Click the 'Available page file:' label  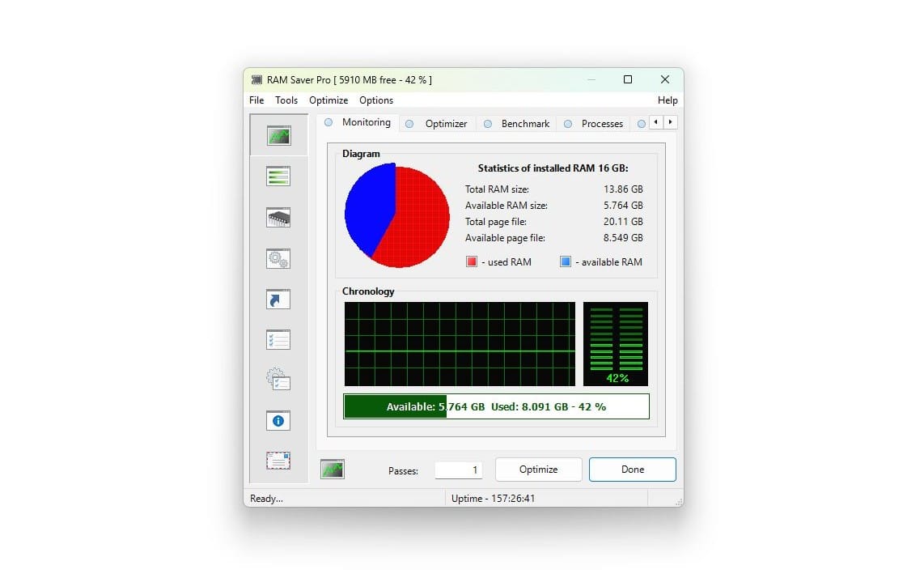(x=505, y=238)
